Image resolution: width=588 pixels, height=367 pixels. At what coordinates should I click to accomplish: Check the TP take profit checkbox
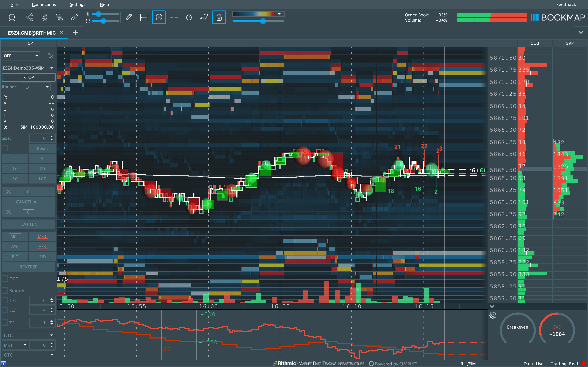[x=5, y=300]
